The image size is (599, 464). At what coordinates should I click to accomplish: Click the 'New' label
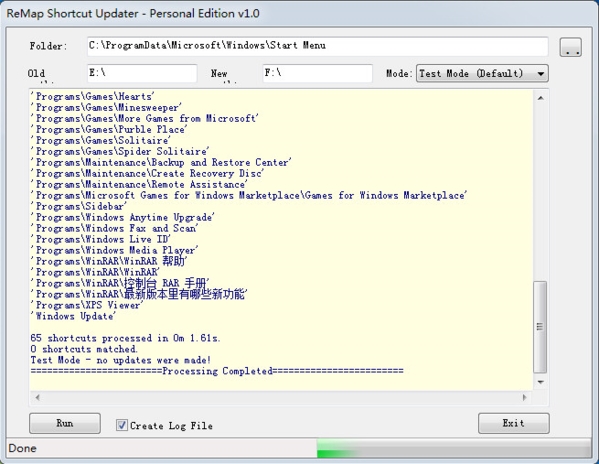click(x=219, y=73)
